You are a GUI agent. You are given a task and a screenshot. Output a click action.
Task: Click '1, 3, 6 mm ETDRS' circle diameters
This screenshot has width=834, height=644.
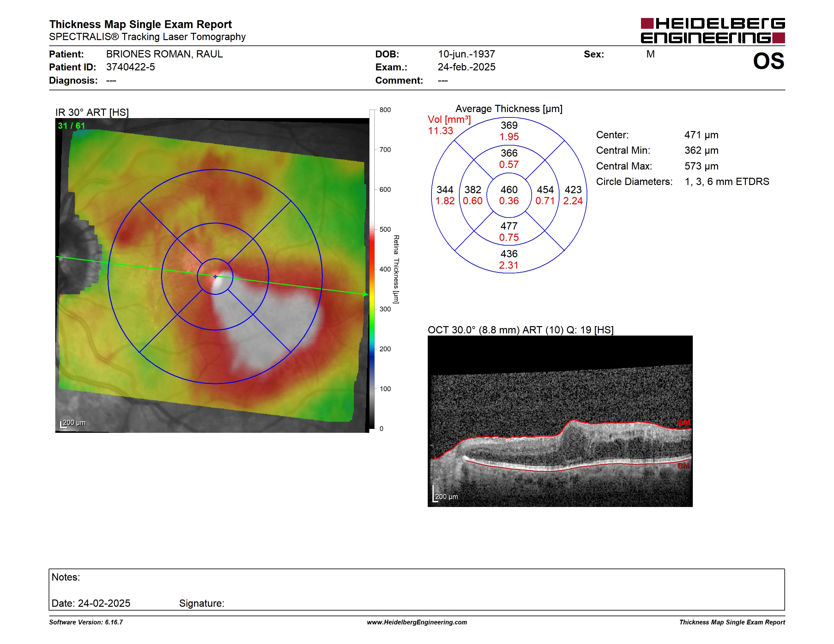click(727, 182)
